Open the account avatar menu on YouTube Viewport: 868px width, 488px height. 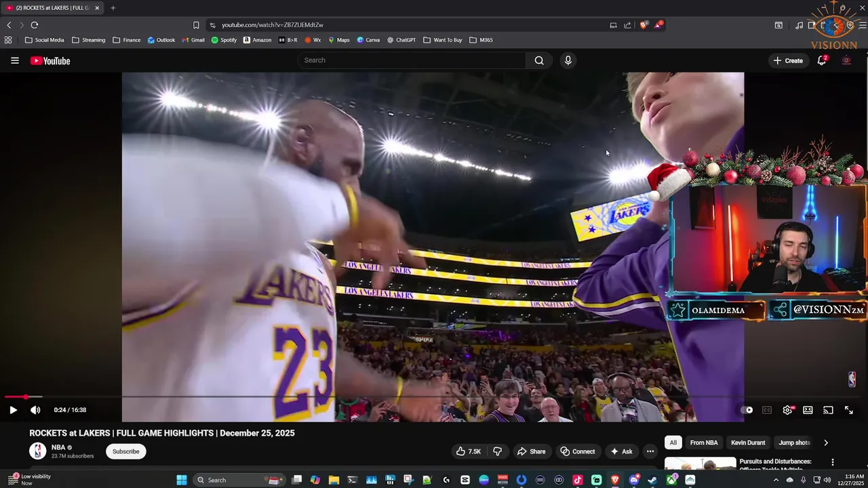pos(846,60)
